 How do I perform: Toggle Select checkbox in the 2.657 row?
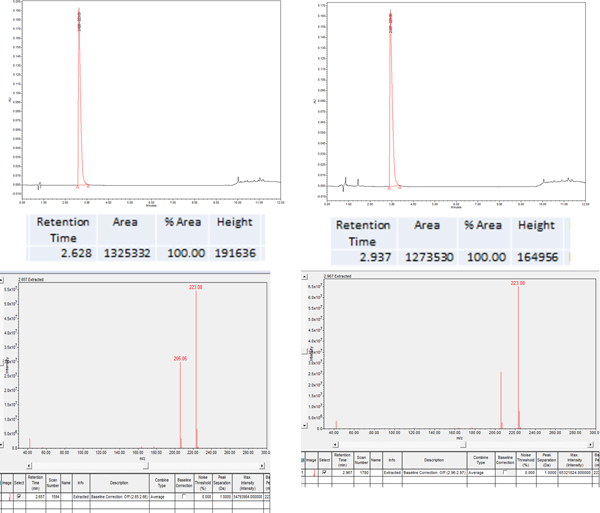point(19,496)
